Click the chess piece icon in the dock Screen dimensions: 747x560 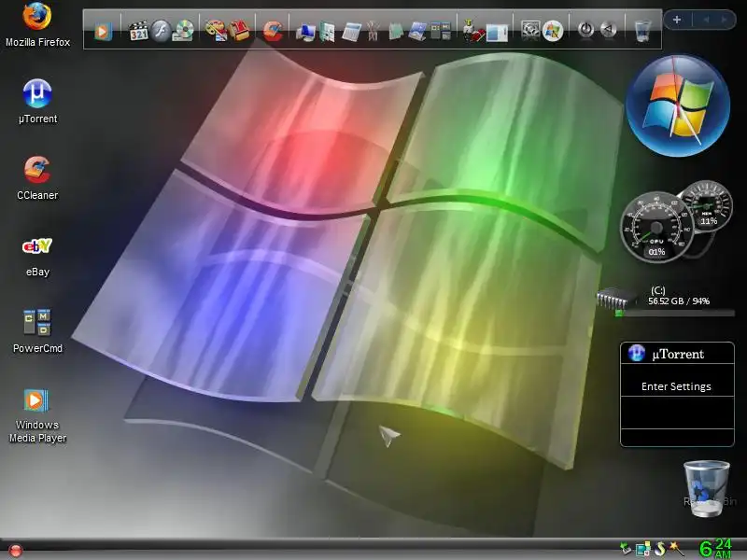473,31
